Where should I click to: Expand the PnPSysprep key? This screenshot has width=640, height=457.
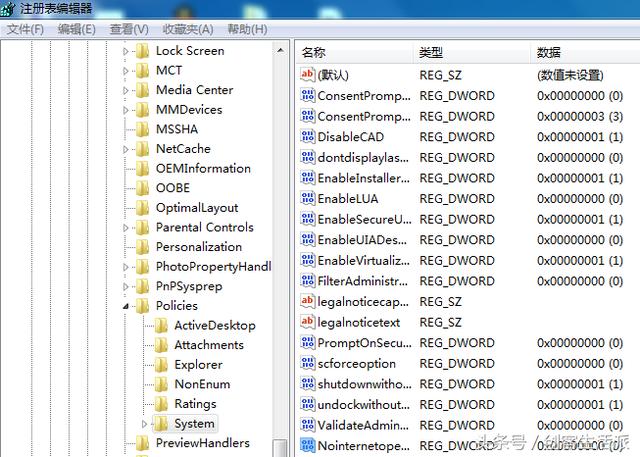tap(125, 286)
